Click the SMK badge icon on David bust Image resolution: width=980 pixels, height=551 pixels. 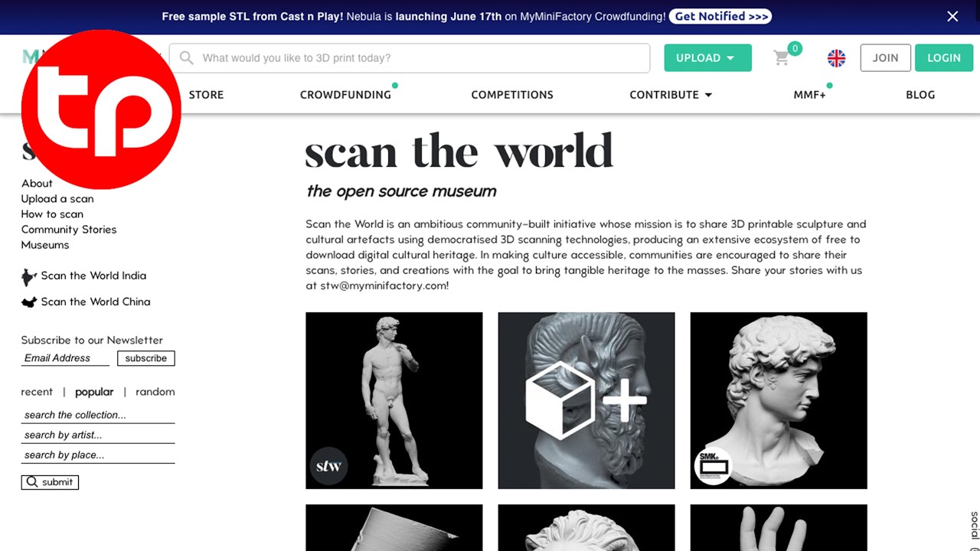(x=713, y=466)
